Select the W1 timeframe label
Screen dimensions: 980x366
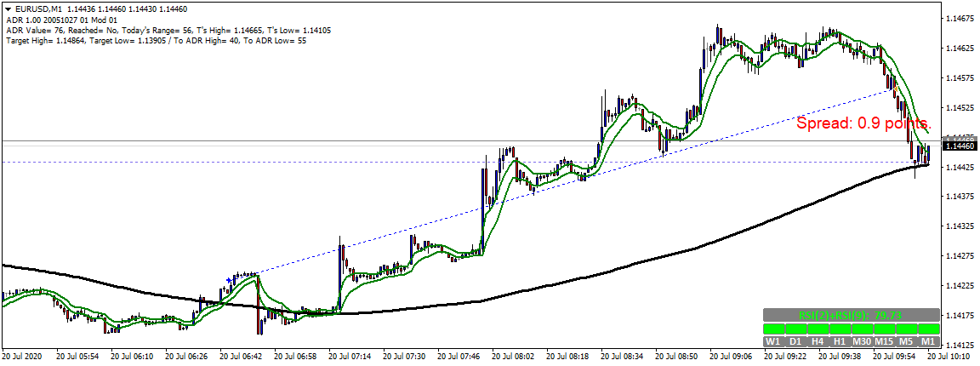point(774,341)
